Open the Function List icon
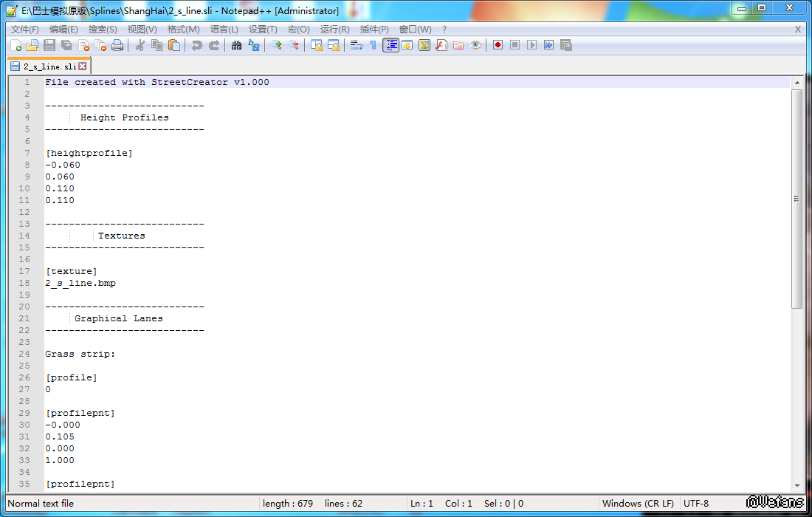 click(x=441, y=46)
